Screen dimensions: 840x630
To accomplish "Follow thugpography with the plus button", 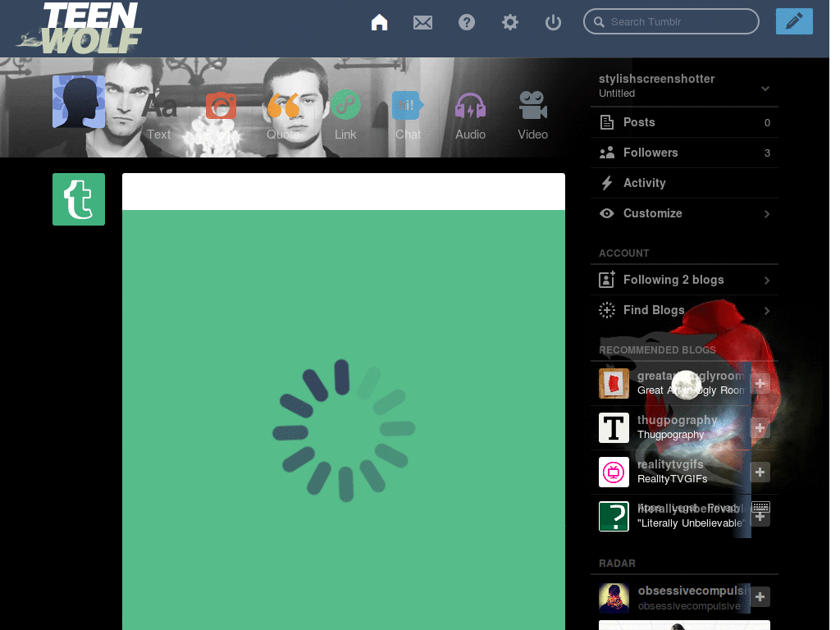I will tap(760, 427).
